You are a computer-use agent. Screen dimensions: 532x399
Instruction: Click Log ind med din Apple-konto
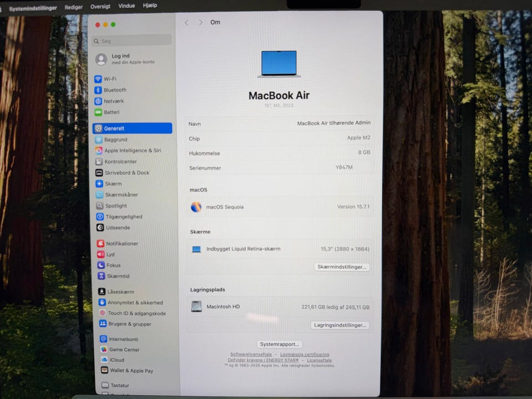tap(126, 59)
